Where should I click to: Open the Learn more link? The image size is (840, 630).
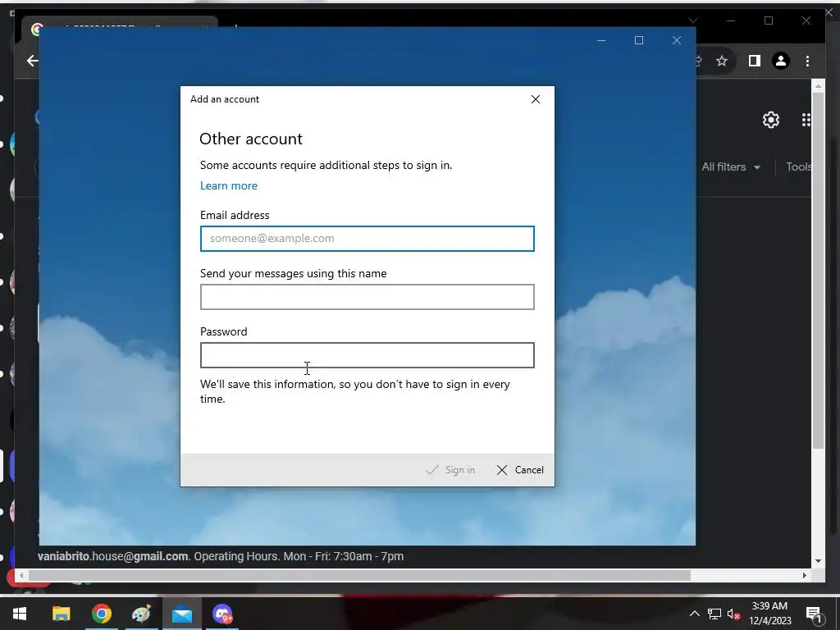229,186
